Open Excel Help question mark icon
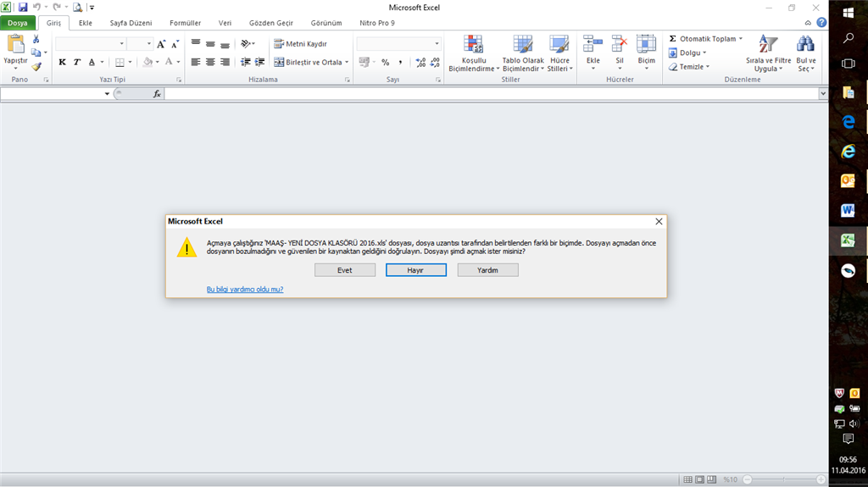The width and height of the screenshot is (868, 487). click(x=821, y=23)
